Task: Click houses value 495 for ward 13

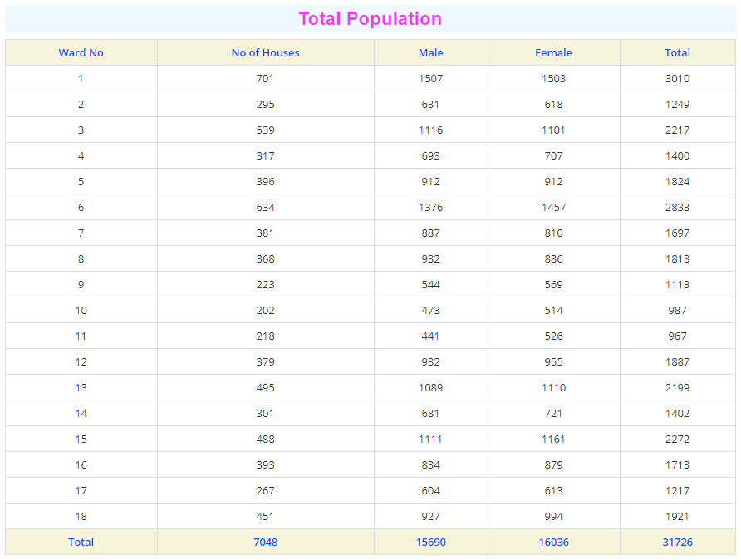Action: tap(265, 387)
